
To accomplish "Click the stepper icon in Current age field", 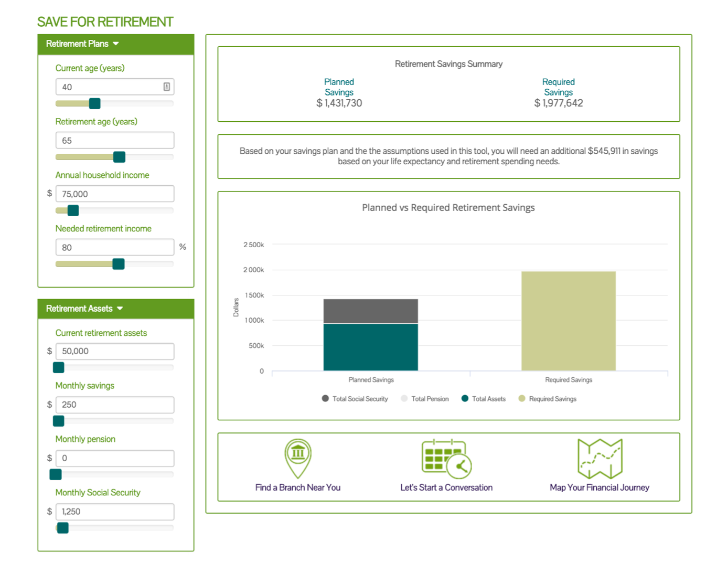I will [x=166, y=87].
